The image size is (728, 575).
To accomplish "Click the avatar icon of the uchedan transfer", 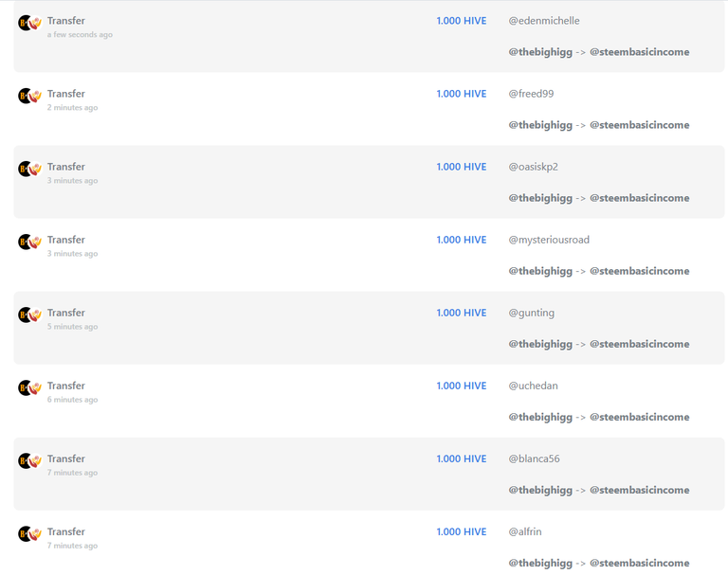I will click(x=29, y=387).
